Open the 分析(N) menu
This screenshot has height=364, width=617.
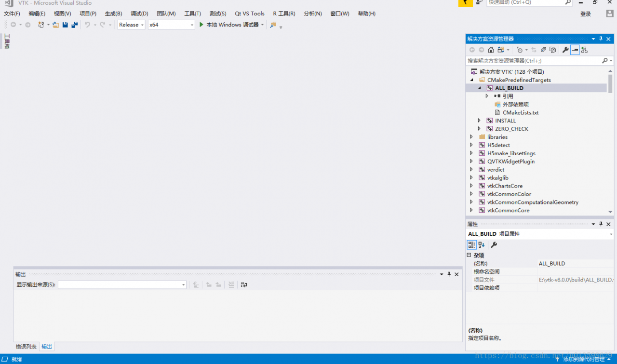pyautogui.click(x=313, y=13)
